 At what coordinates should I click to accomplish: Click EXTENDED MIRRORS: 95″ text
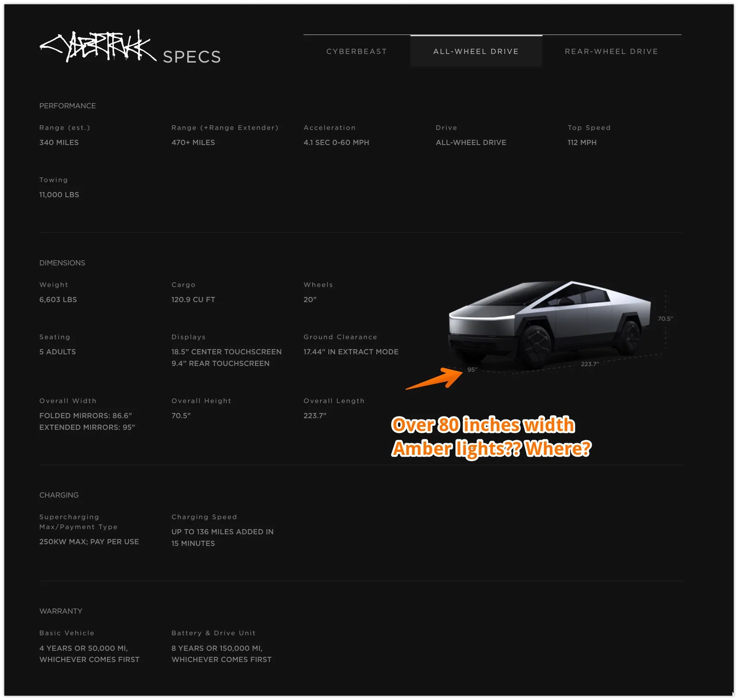coord(87,427)
